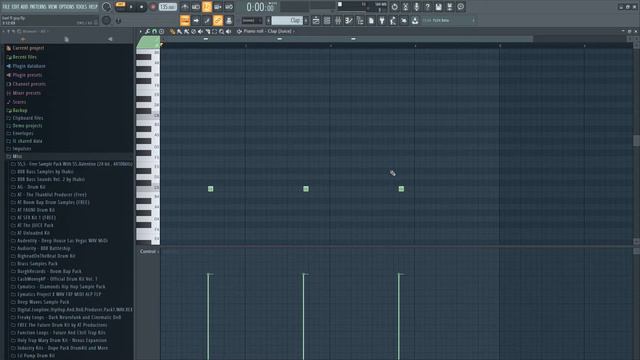Click the arrow step-edit toolbar icon
The width and height of the screenshot is (640, 360).
tap(196, 20)
